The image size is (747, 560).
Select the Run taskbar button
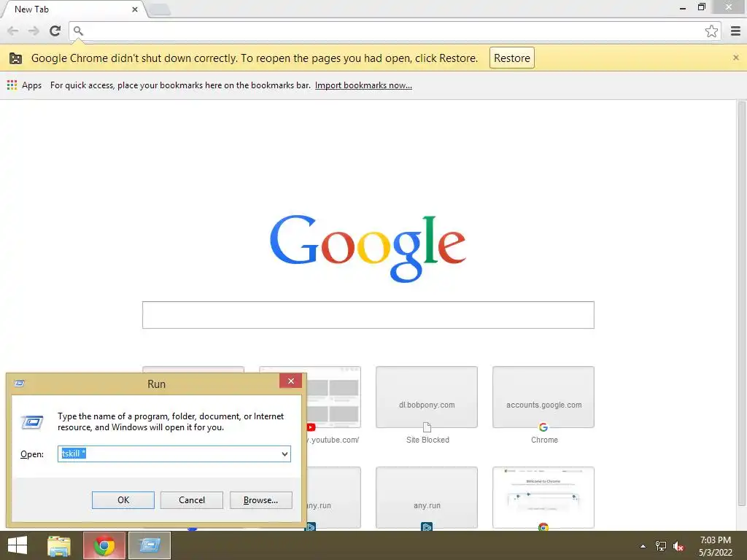pyautogui.click(x=150, y=545)
